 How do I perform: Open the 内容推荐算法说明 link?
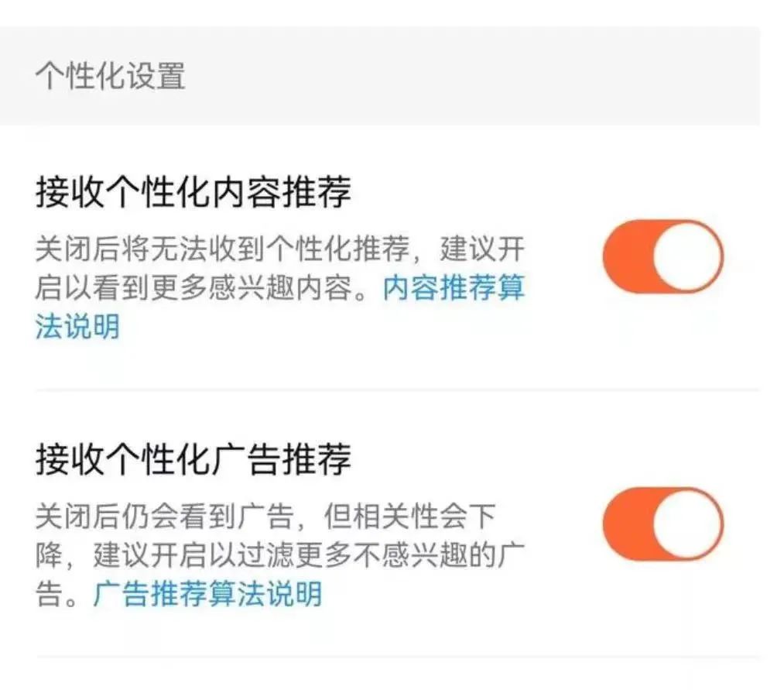click(454, 289)
